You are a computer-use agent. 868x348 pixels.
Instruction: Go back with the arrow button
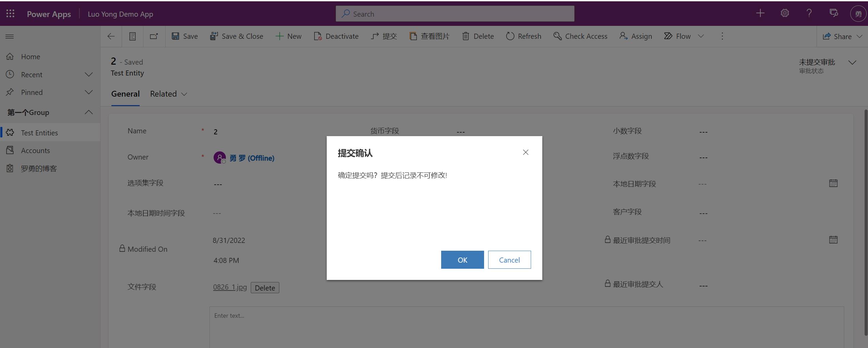(111, 36)
